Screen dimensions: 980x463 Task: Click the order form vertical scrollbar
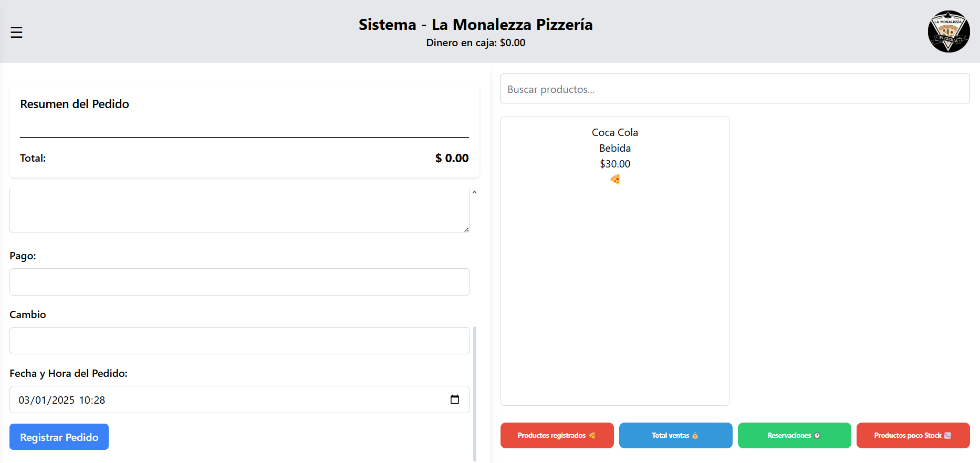[x=475, y=394]
